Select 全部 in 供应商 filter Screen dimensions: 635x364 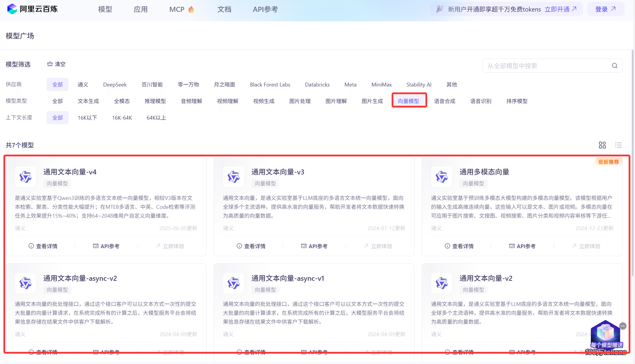(x=58, y=84)
